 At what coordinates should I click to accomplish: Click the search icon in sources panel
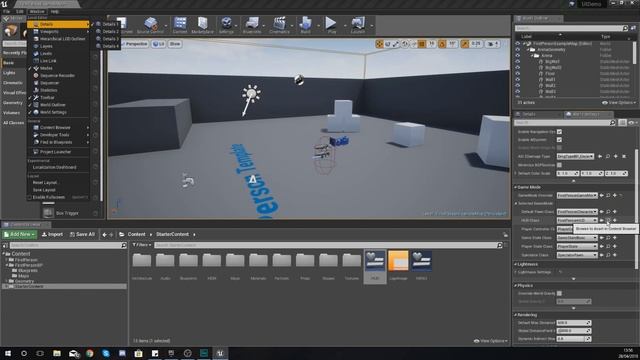(124, 245)
